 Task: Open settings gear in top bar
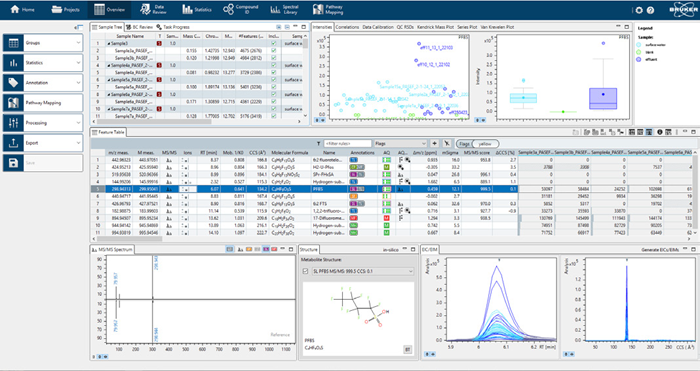pyautogui.click(x=639, y=10)
